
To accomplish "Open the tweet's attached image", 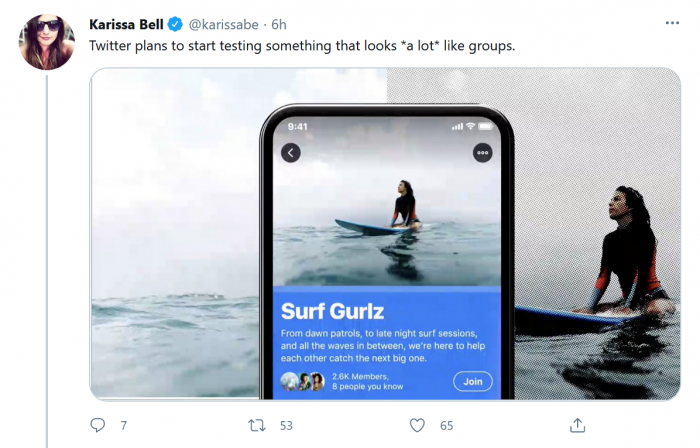I will click(180, 230).
